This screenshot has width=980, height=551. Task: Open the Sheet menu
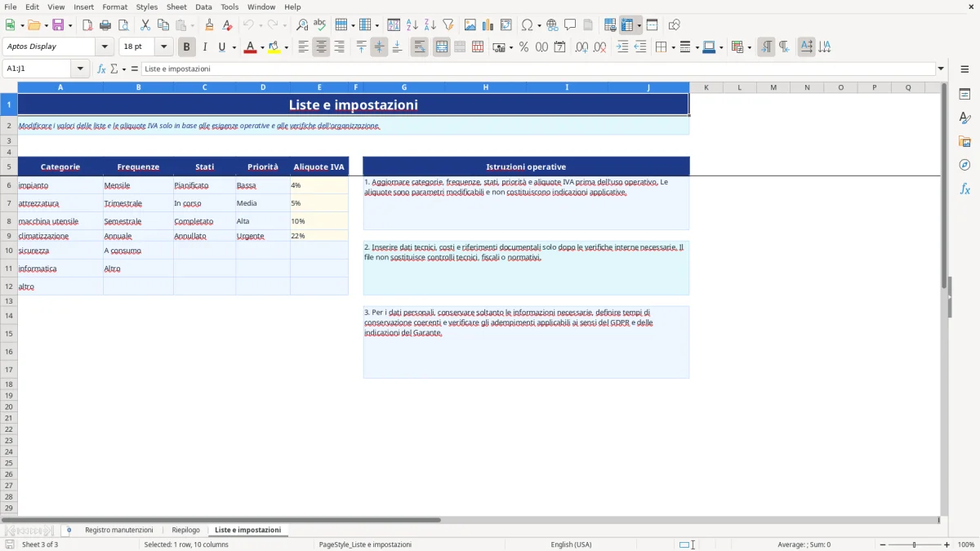(x=176, y=7)
